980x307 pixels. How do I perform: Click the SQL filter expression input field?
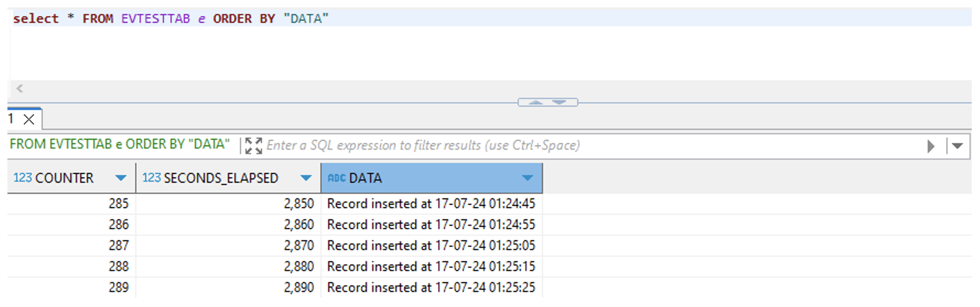click(x=577, y=146)
